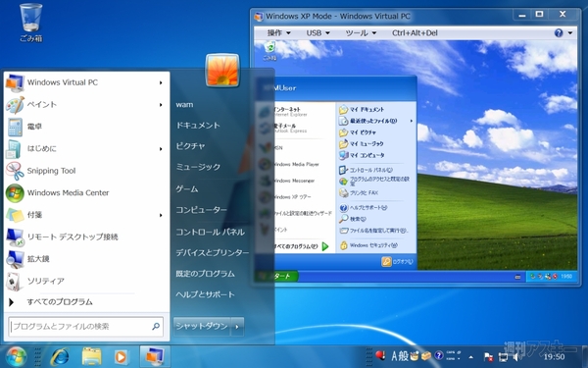This screenshot has width=588, height=368.
Task: Open ミュージック (Music) in Start menu
Action: pos(198,167)
